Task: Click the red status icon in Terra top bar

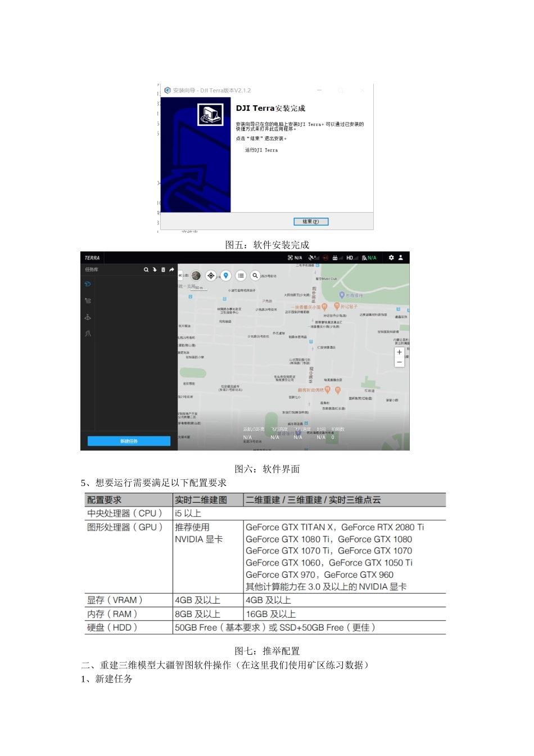Action: [x=325, y=258]
